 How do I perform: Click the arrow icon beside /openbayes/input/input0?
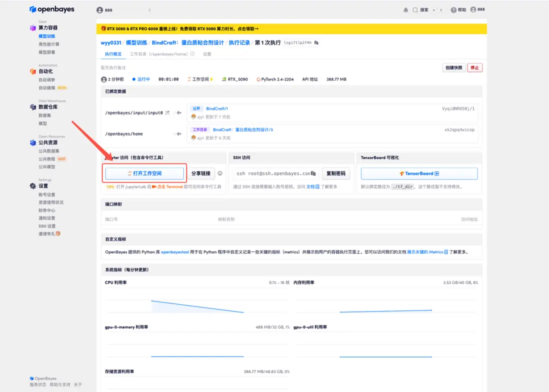tap(178, 112)
